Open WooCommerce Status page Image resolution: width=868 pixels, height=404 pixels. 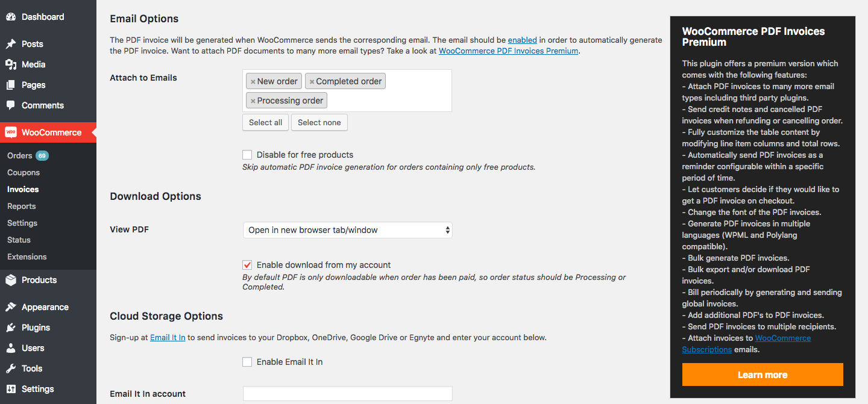point(19,240)
